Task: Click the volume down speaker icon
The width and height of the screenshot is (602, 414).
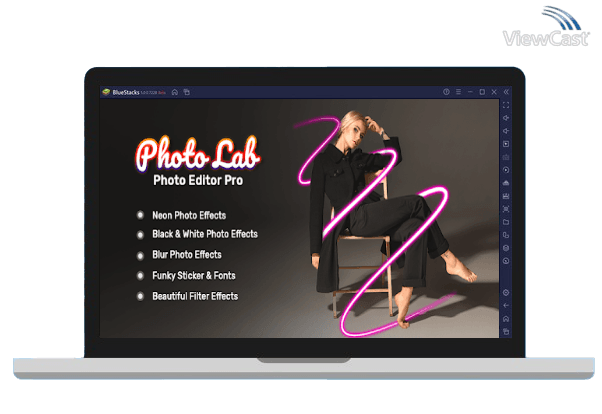Action: tap(506, 131)
